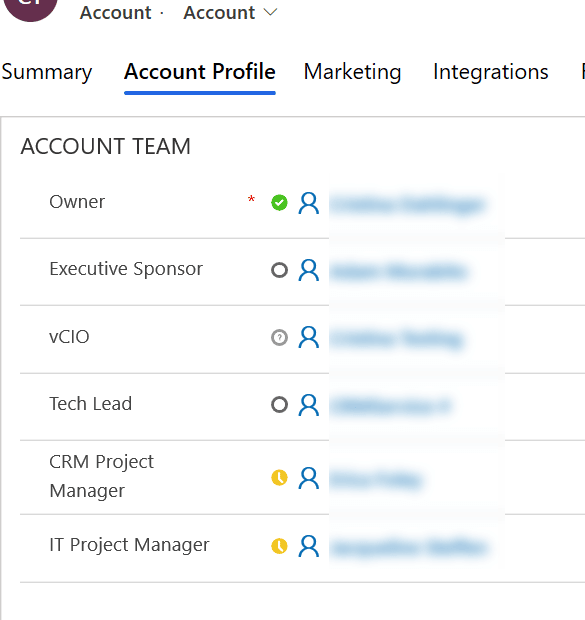Viewport: 585px width, 620px height.
Task: Open the vCIO's linked user name
Action: tap(396, 340)
